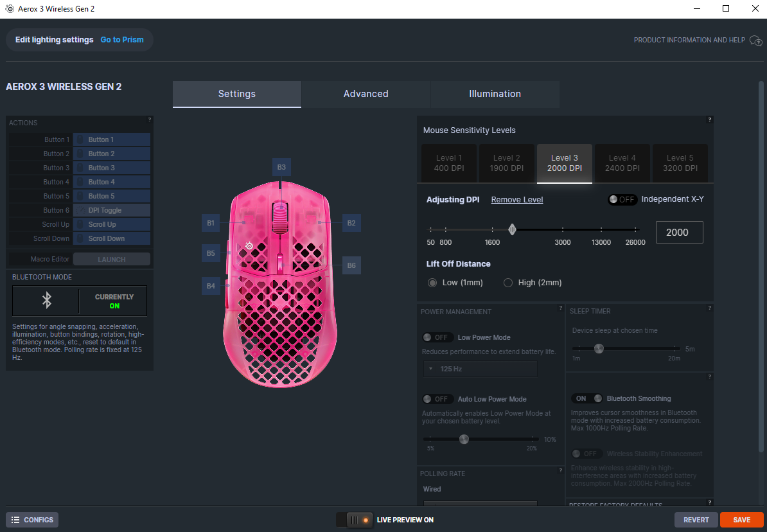
Task: Click the vertical scrollbar of the settings page
Action: click(761, 267)
